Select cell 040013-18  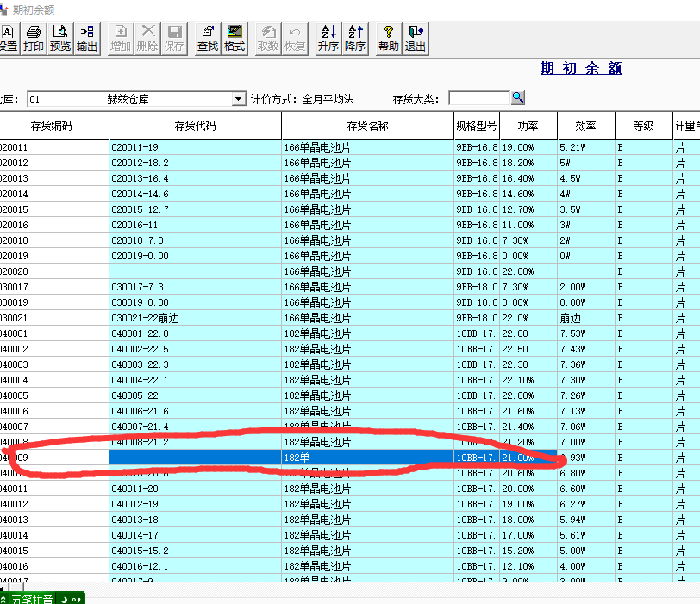click(195, 520)
